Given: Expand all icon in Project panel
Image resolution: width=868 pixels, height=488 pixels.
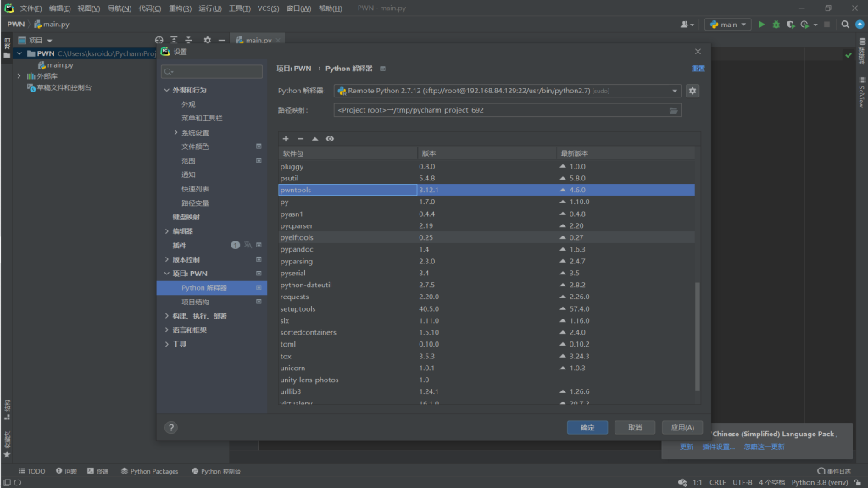Looking at the screenshot, I should tap(174, 40).
